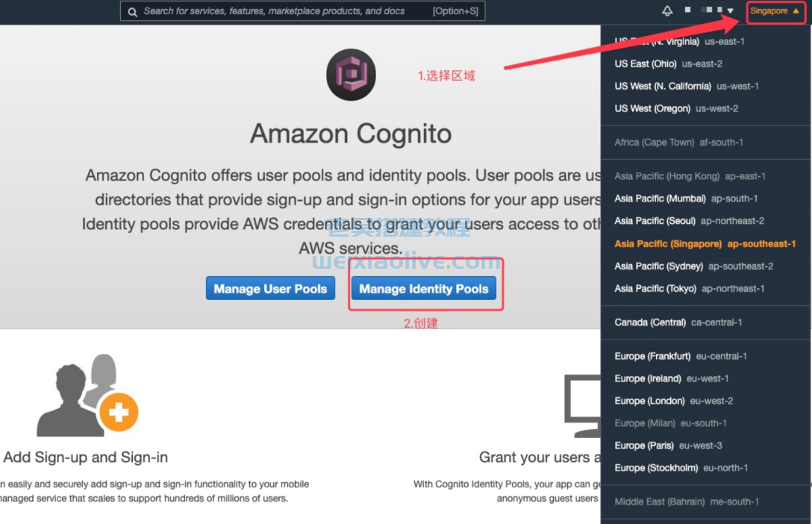This screenshot has height=524, width=812.
Task: Click the search magnifier icon
Action: point(133,12)
